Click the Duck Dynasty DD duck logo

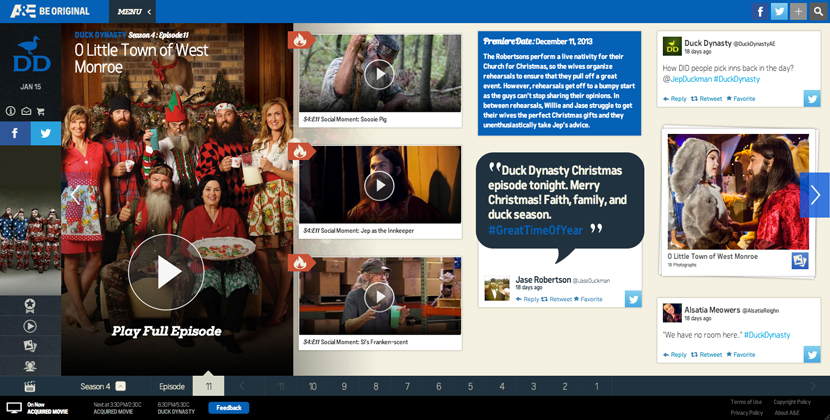tap(31, 54)
